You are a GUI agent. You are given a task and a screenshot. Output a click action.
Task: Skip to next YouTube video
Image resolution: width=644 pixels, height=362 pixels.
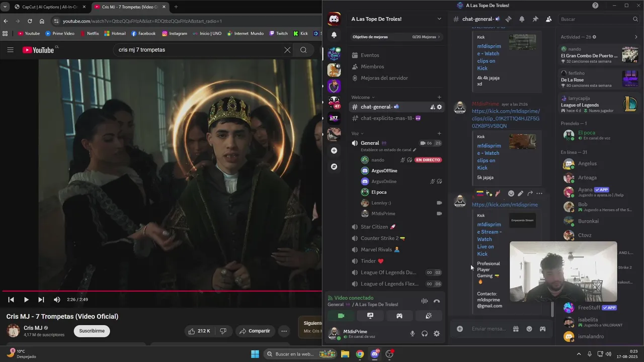(41, 300)
